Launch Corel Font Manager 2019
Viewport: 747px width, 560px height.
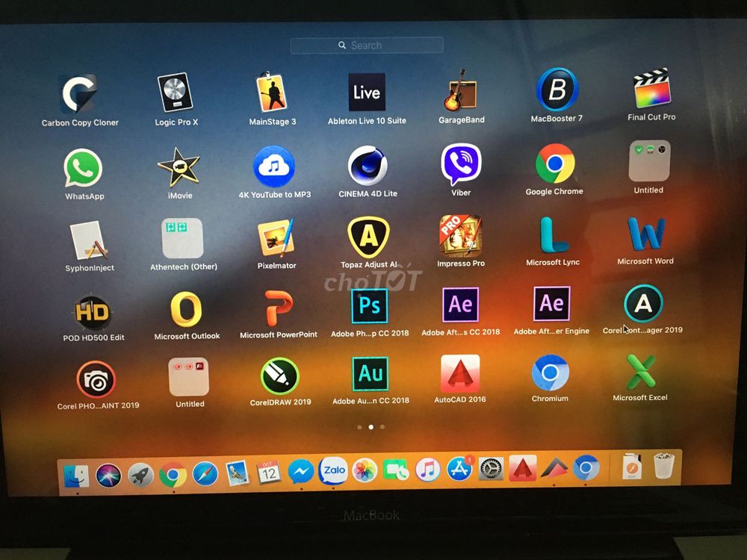(x=643, y=303)
